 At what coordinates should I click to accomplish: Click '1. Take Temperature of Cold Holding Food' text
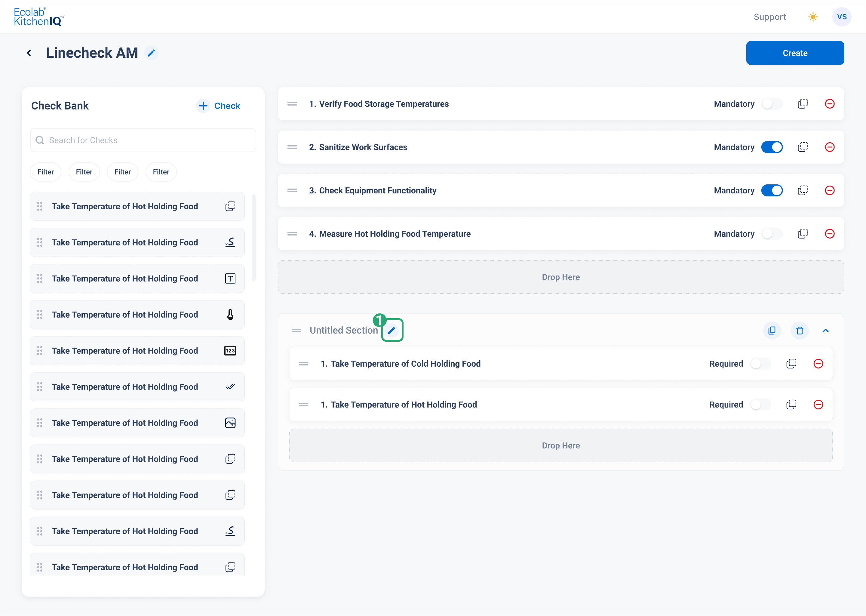tap(401, 364)
